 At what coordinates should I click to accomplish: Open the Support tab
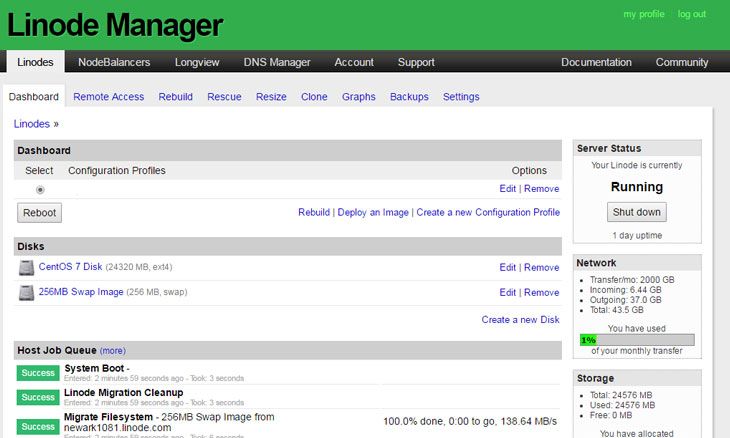pyautogui.click(x=416, y=62)
